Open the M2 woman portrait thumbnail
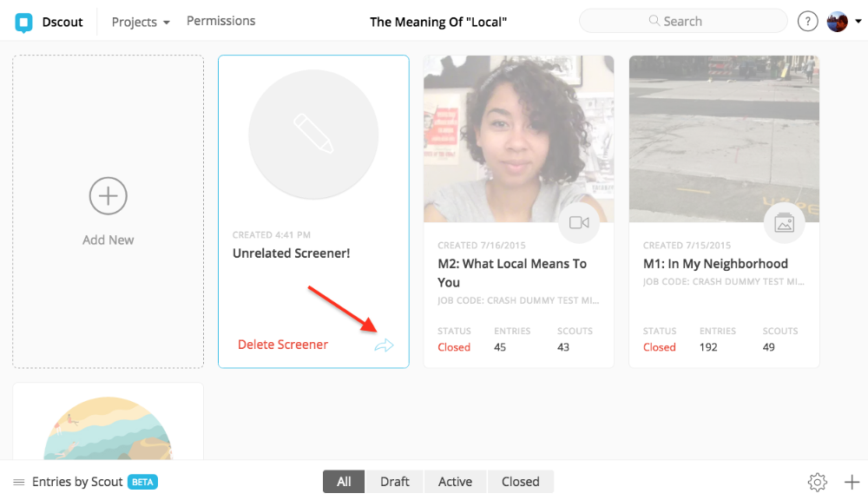868x500 pixels. coord(519,138)
